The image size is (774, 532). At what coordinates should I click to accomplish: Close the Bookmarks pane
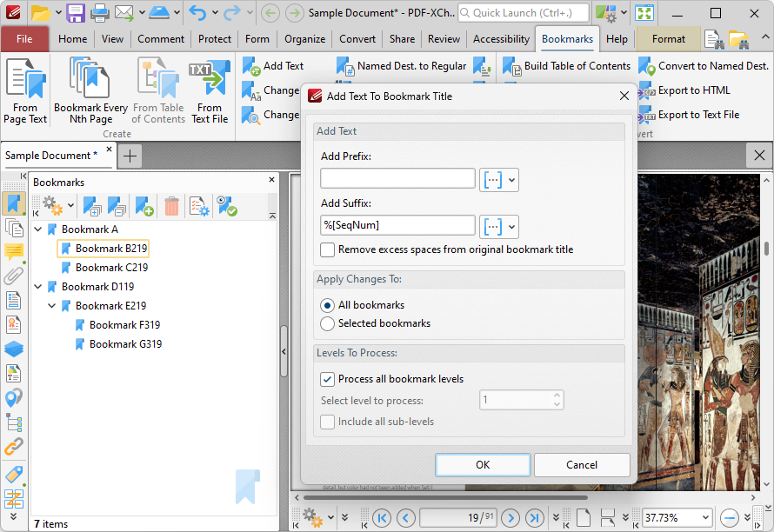pos(271,180)
